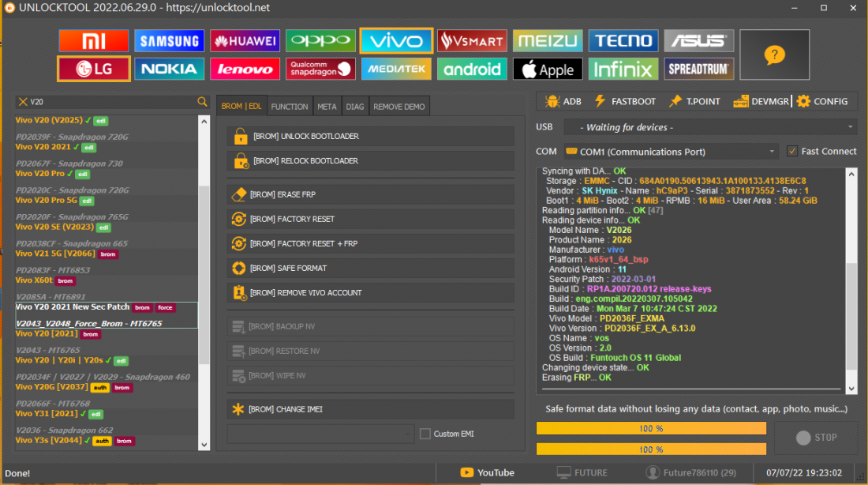Expand the Custom EMI combo box
The width and height of the screenshot is (868, 485).
pos(320,434)
